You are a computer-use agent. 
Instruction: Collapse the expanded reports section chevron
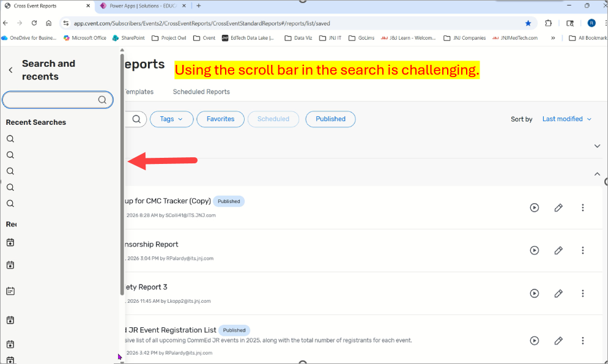tap(598, 174)
